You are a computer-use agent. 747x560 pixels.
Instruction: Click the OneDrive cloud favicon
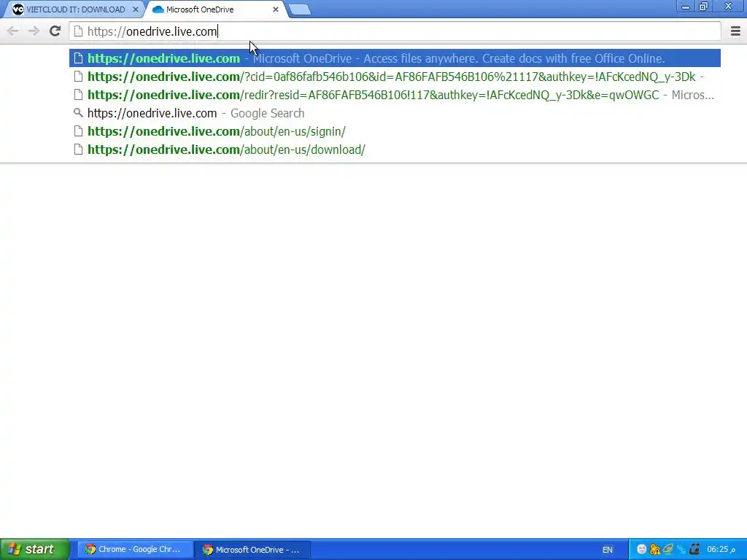(x=158, y=9)
